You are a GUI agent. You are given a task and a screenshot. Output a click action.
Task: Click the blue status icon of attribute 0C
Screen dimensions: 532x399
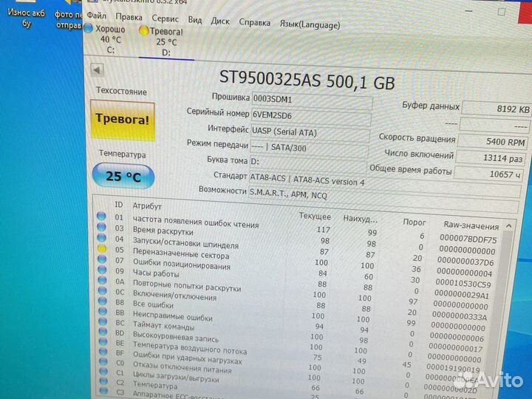point(103,291)
